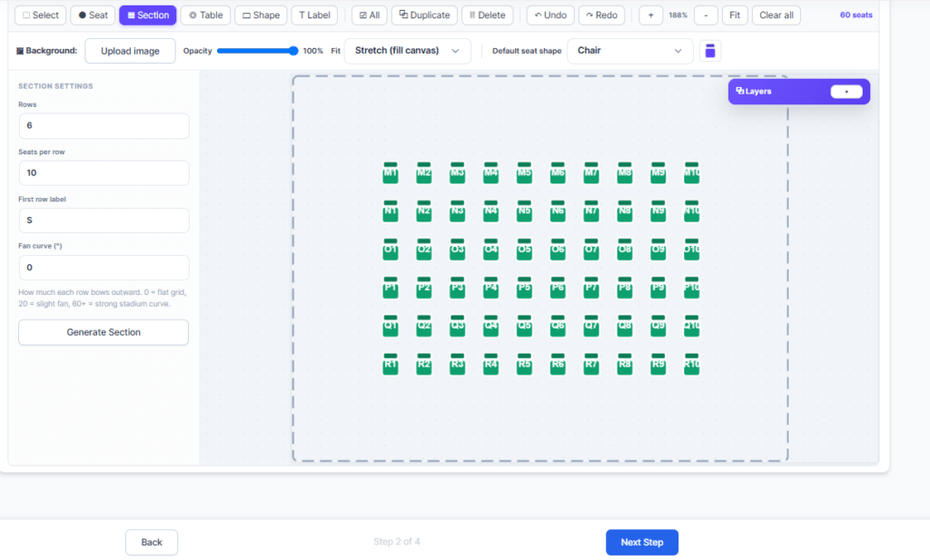Select seat P10
The height and width of the screenshot is (560, 930).
click(691, 288)
